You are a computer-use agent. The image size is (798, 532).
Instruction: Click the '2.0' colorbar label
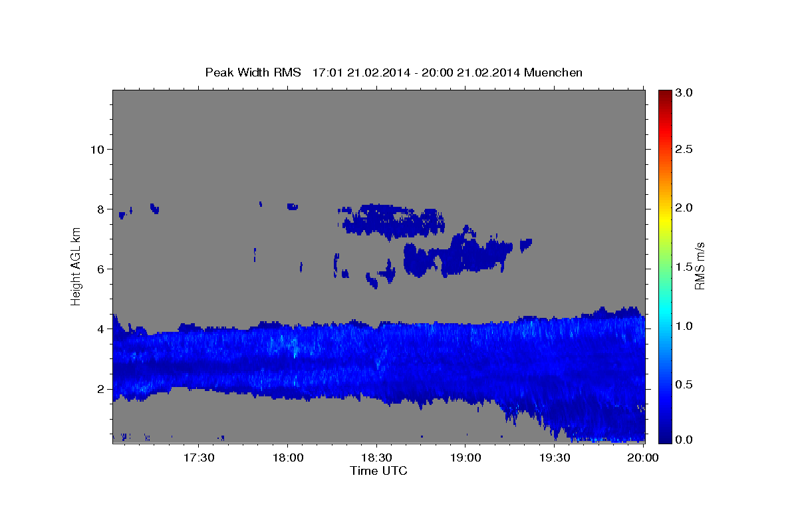685,208
